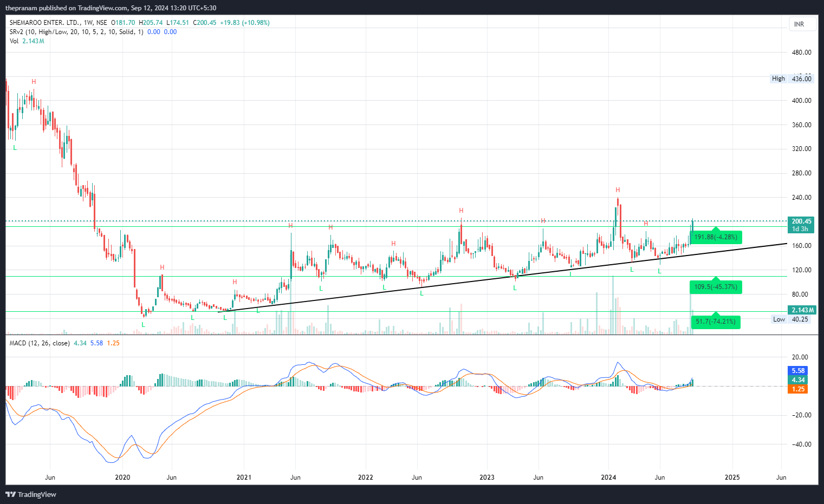
Task: Click the 120.00 price axis value
Action: [x=801, y=270]
